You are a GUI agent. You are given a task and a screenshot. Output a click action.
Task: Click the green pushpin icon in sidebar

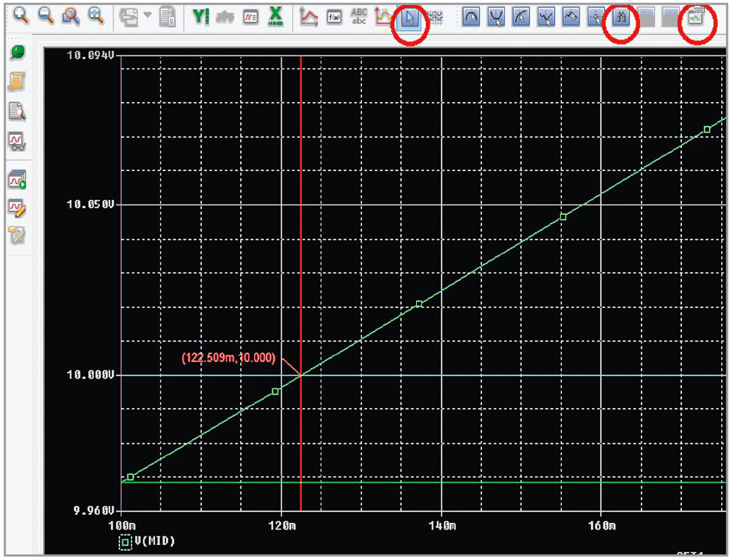18,52
